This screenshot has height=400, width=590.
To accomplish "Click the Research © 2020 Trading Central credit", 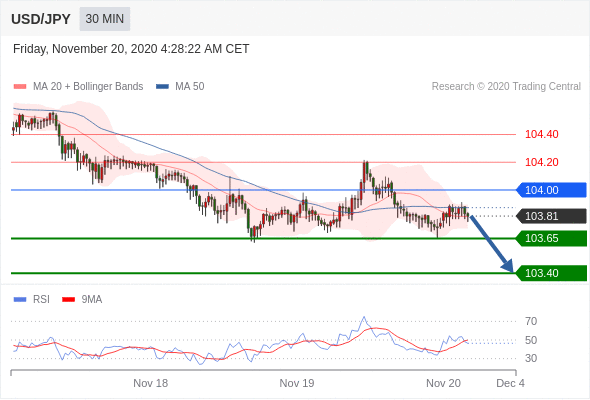I will pos(506,87).
